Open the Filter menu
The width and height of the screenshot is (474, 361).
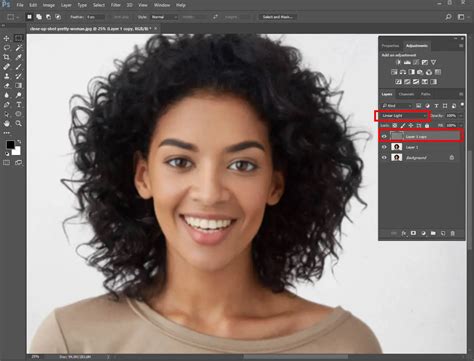(x=116, y=5)
